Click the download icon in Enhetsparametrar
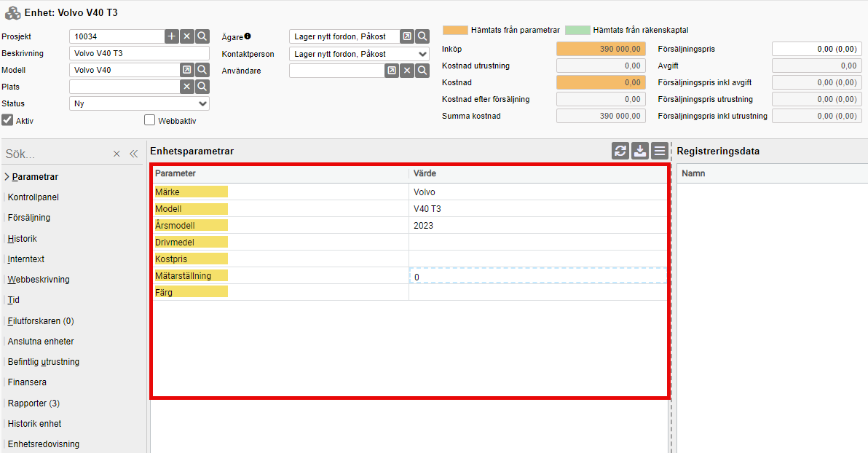Screen dimensions: 868x453 pos(640,151)
